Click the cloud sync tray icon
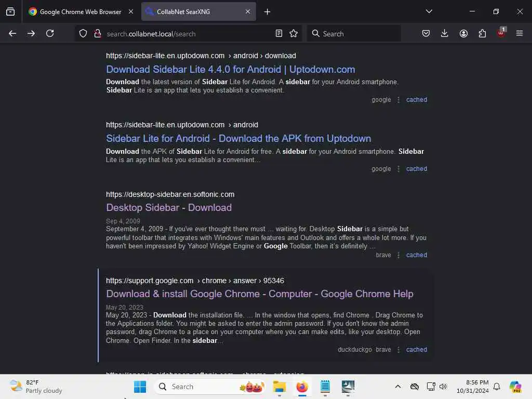 pos(414,387)
